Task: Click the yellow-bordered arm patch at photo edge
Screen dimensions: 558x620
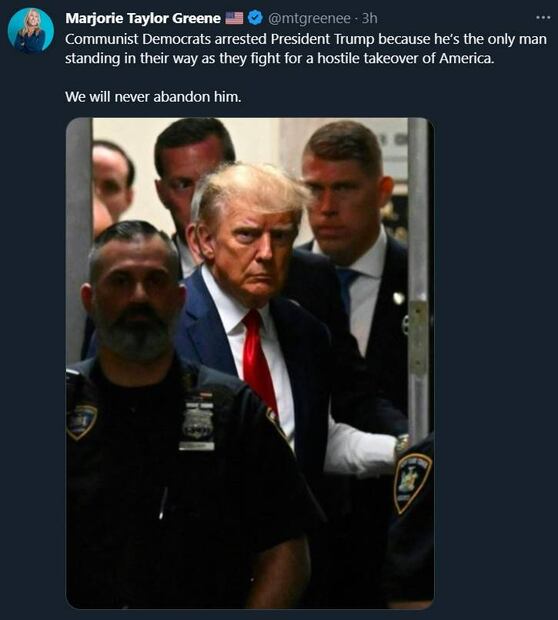Action: tap(412, 482)
